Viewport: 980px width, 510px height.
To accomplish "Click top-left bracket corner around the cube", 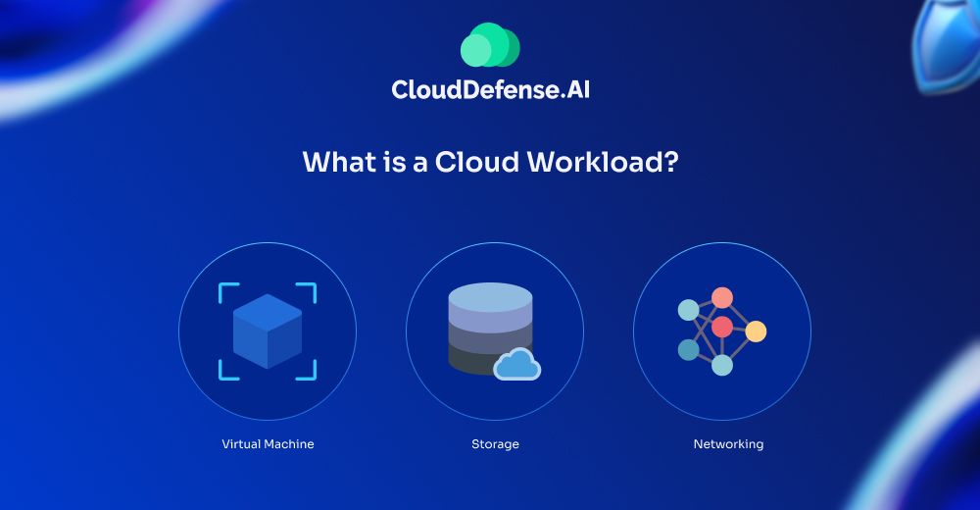I will pyautogui.click(x=224, y=289).
